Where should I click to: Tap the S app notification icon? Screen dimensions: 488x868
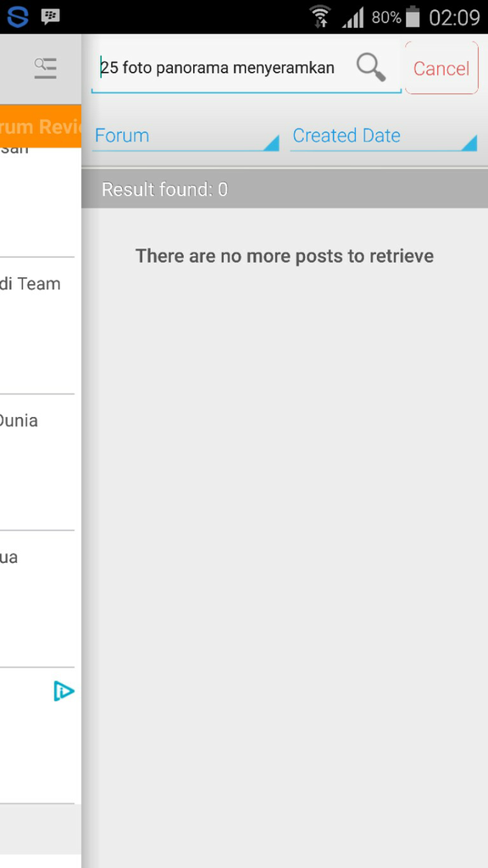pyautogui.click(x=18, y=17)
